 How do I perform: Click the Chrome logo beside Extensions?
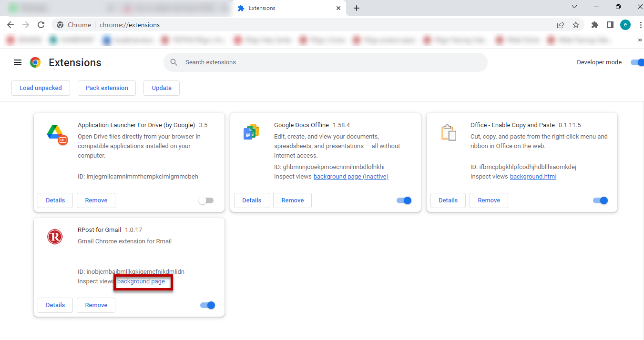pyautogui.click(x=35, y=62)
